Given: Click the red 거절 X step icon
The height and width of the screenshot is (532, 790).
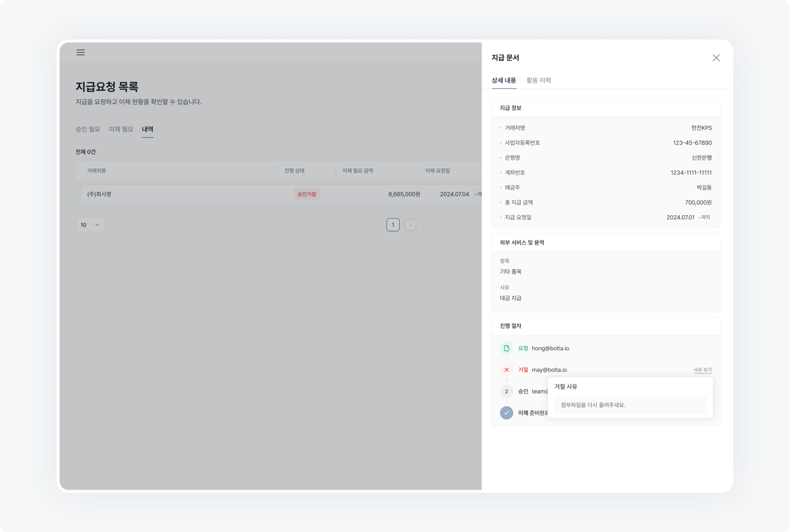Looking at the screenshot, I should (x=506, y=370).
